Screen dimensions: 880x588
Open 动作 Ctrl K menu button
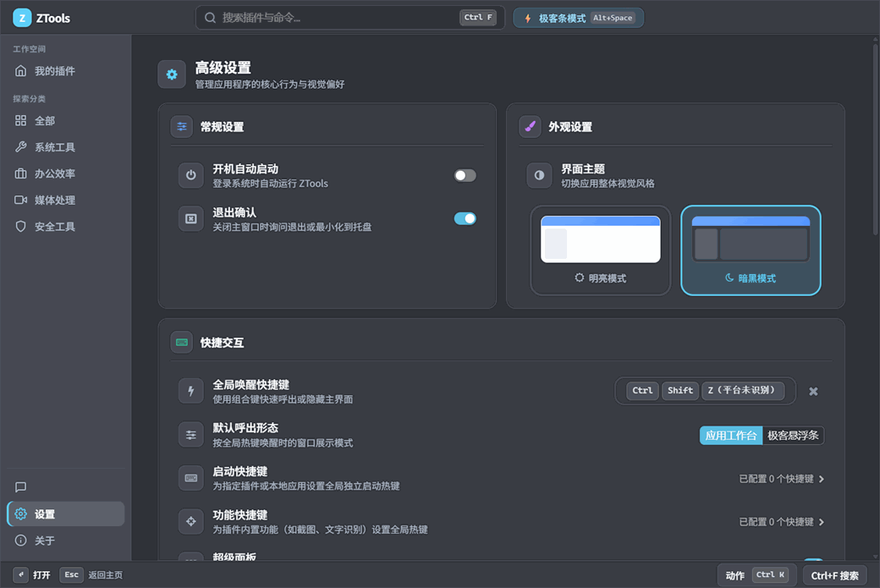[x=756, y=575]
